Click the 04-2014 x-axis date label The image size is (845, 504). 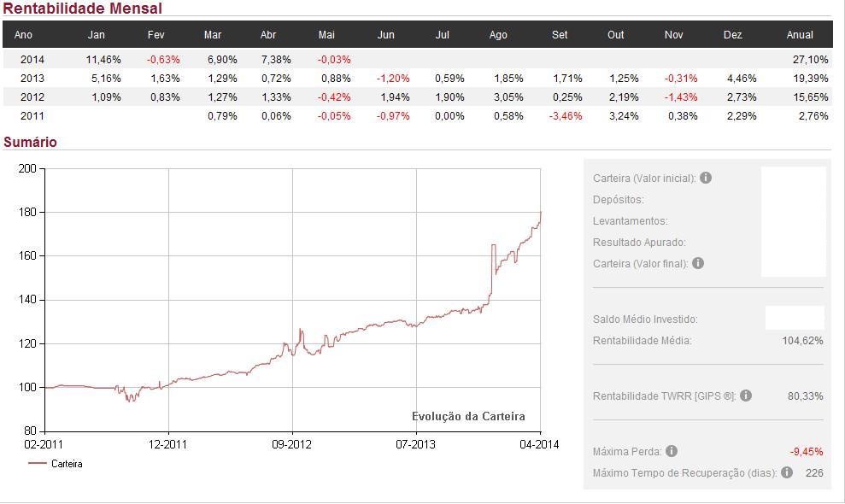point(540,444)
